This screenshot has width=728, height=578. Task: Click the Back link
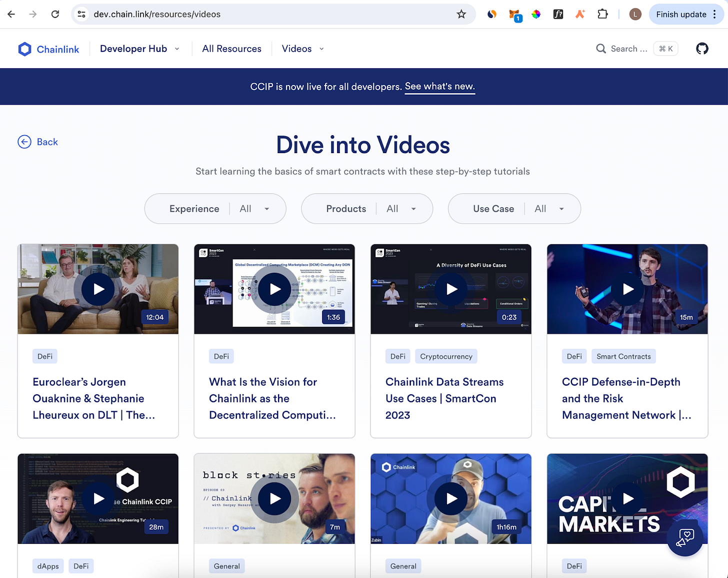38,142
